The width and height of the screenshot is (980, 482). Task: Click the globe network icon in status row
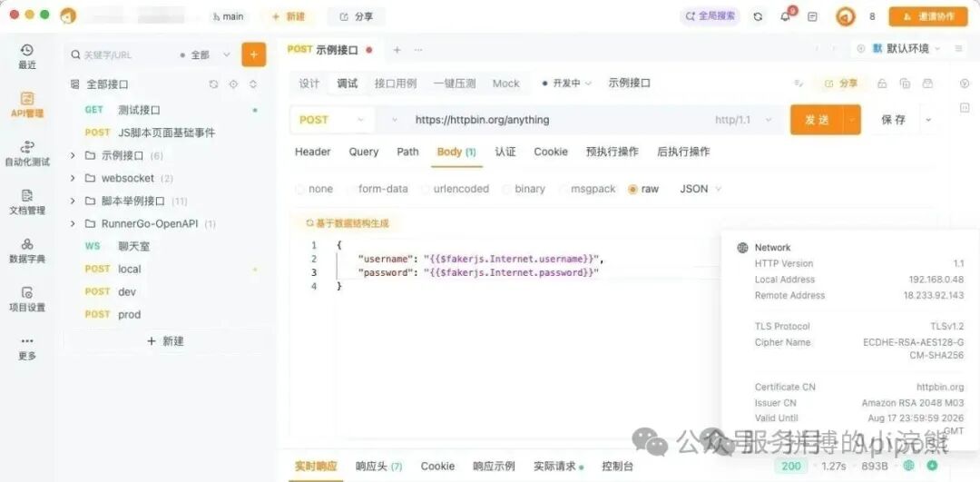[908, 466]
